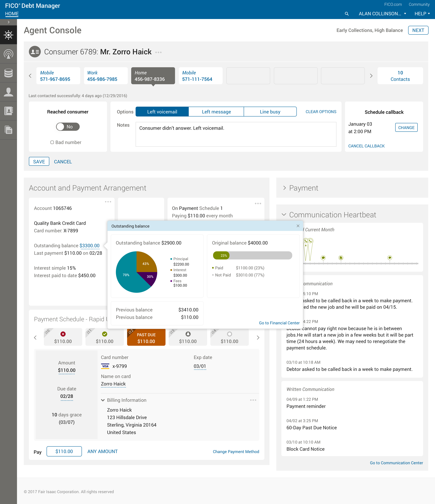Open the Go to Financial Center link
Screen dimensions: 435x504
coord(279,323)
